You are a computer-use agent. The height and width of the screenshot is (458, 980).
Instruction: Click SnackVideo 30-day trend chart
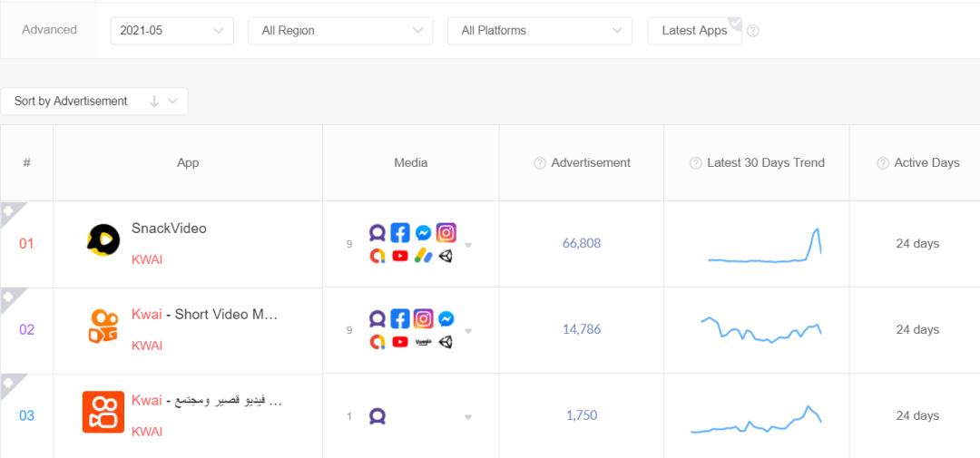coord(764,246)
